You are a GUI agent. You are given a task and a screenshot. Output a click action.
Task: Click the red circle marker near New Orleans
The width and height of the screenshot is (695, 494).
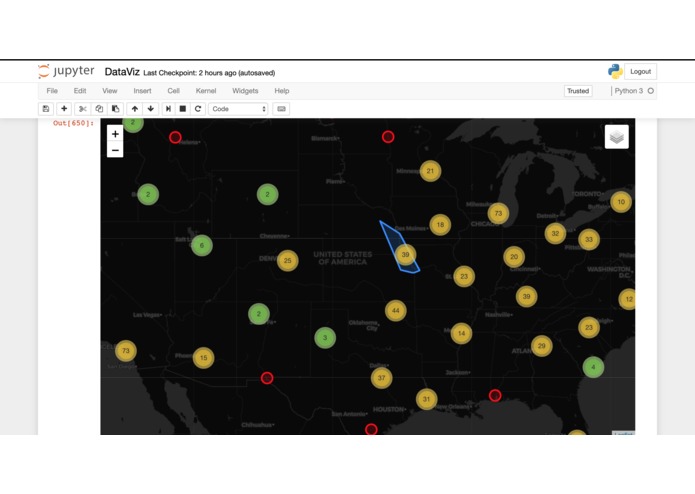tap(495, 395)
